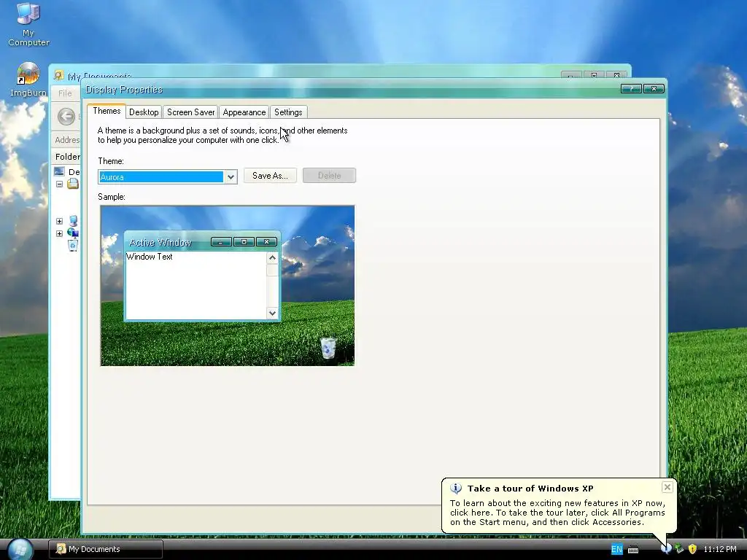
Task: Switch to the Themes tab
Action: point(107,111)
